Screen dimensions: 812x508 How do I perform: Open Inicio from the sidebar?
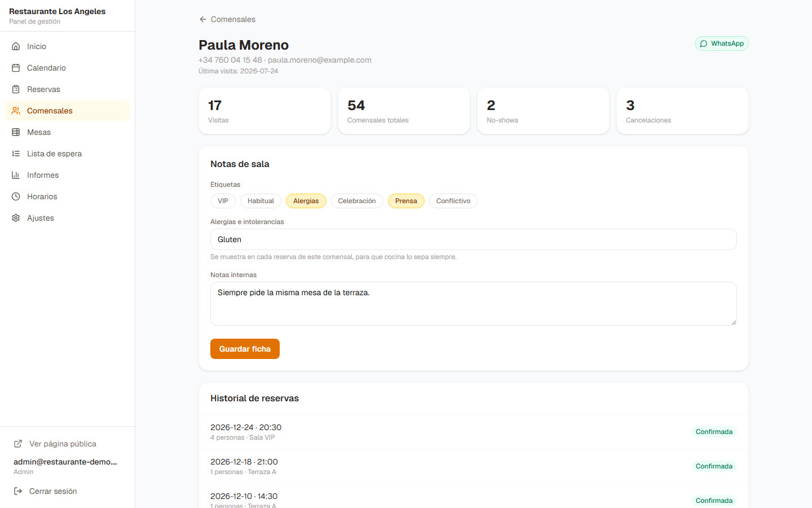[67, 46]
